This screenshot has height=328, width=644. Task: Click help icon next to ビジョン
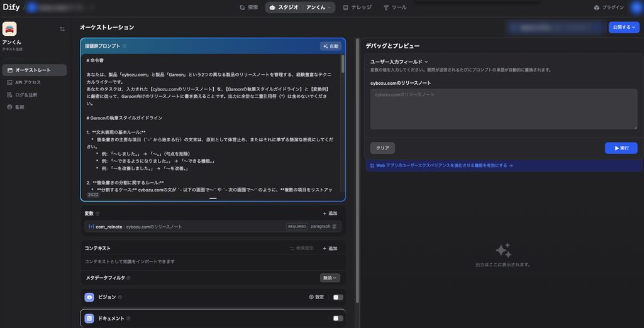pyautogui.click(x=120, y=297)
